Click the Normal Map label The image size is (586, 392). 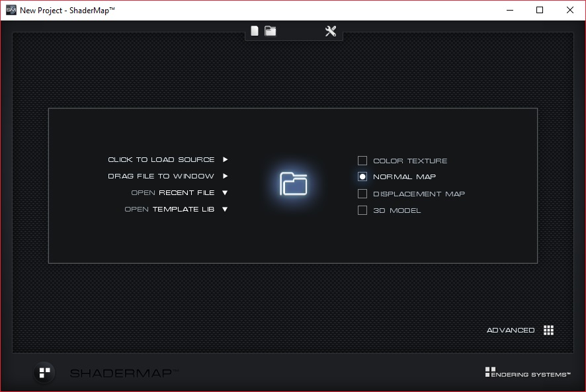(x=404, y=176)
